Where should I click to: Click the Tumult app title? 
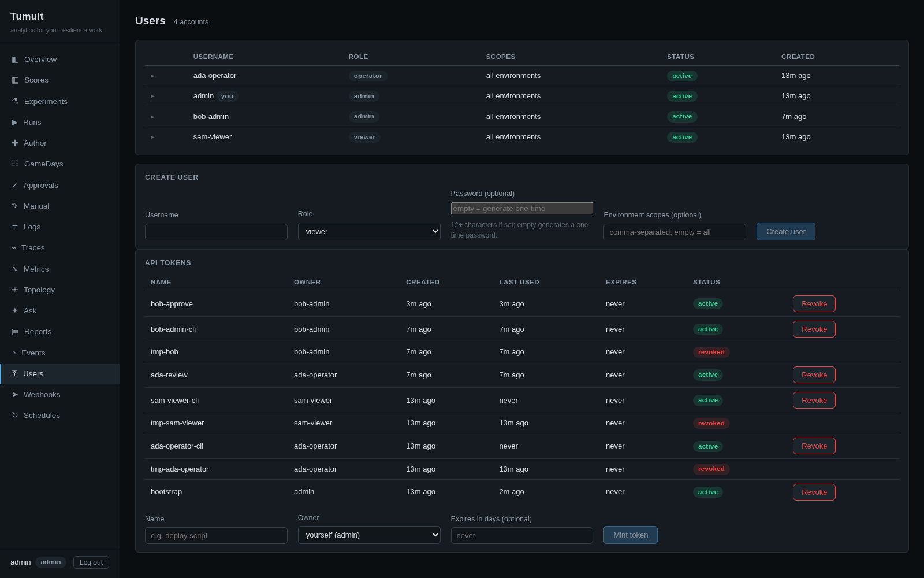point(27,16)
